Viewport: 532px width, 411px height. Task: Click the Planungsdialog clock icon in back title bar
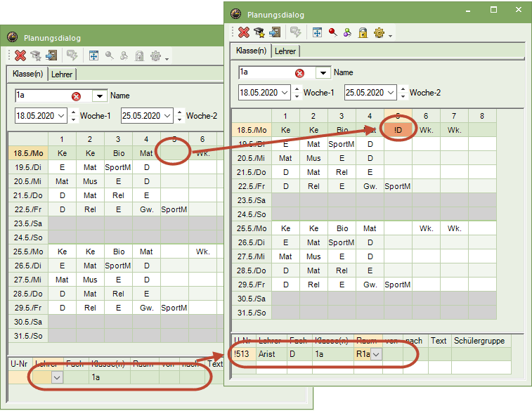(x=12, y=37)
